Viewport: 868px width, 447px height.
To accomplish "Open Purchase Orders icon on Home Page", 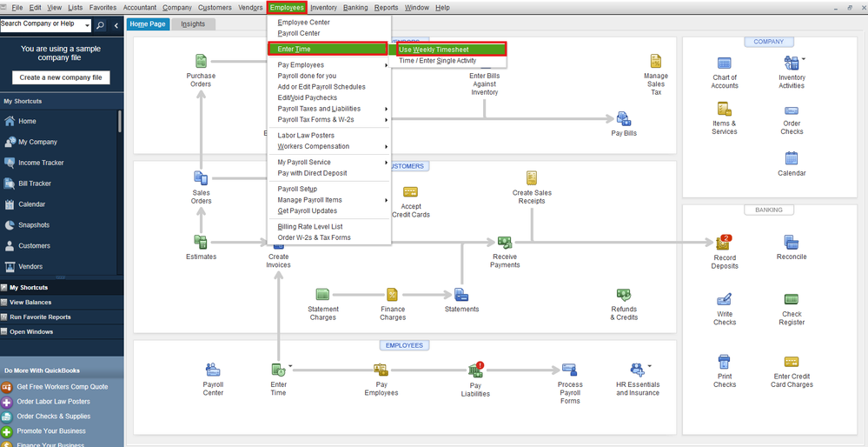I will tap(201, 62).
